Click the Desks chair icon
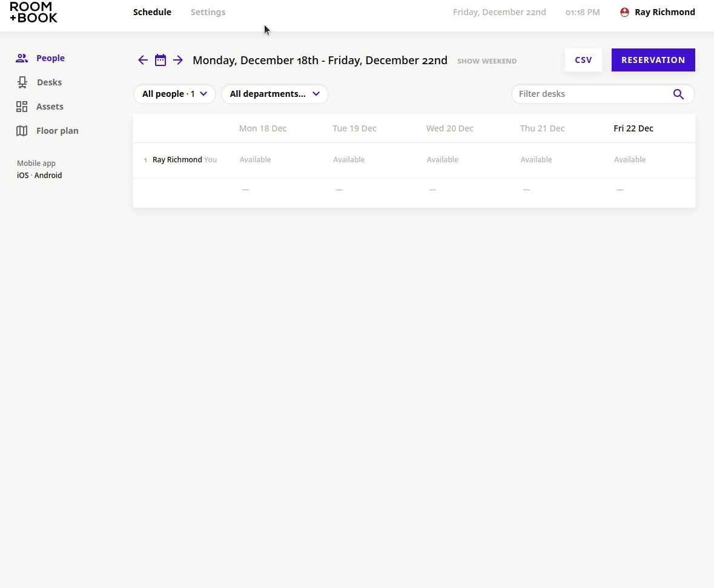Screen dimensions: 714x588 pos(22,82)
